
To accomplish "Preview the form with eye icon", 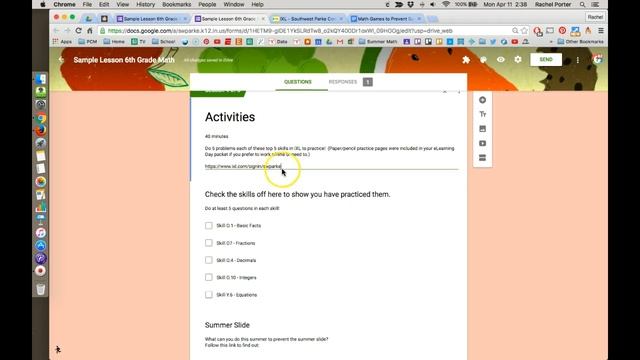I will click(500, 60).
